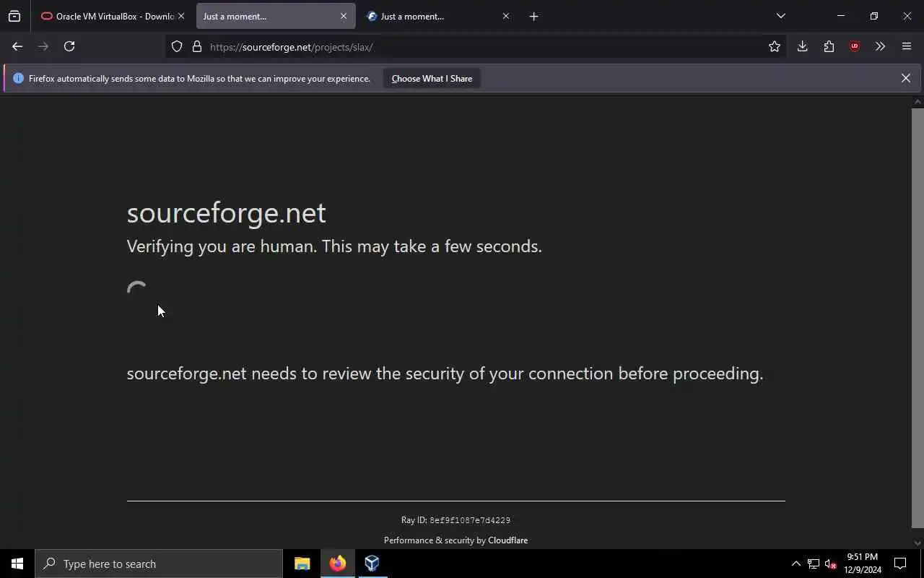This screenshot has height=578, width=924.
Task: Click the sourceforge.net heading text
Action: [x=226, y=212]
